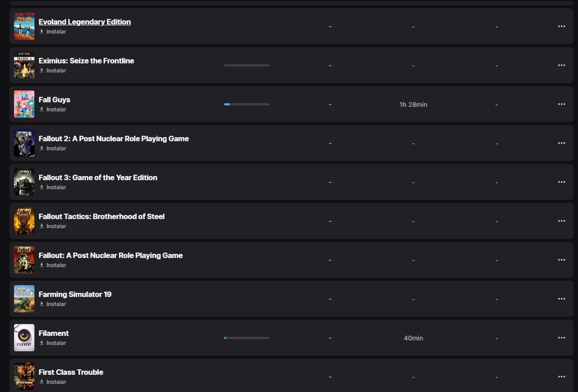Click the 1h 28min playtime for Fall Guys
The width and height of the screenshot is (578, 392).
click(413, 105)
